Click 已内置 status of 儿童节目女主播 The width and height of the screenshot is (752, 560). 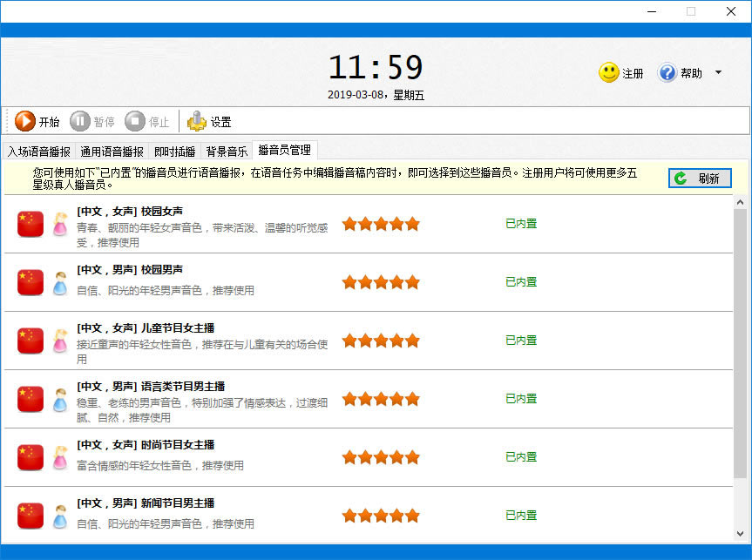click(x=521, y=341)
